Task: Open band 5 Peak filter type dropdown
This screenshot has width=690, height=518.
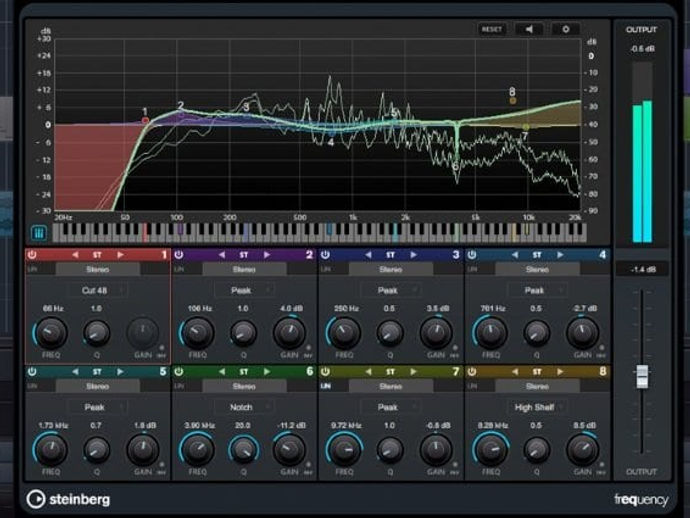Action: point(98,407)
